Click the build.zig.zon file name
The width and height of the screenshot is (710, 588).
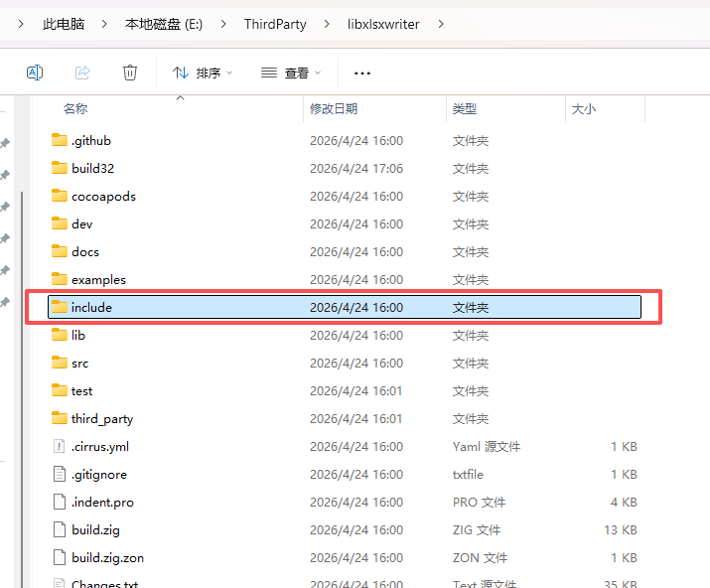(x=108, y=557)
